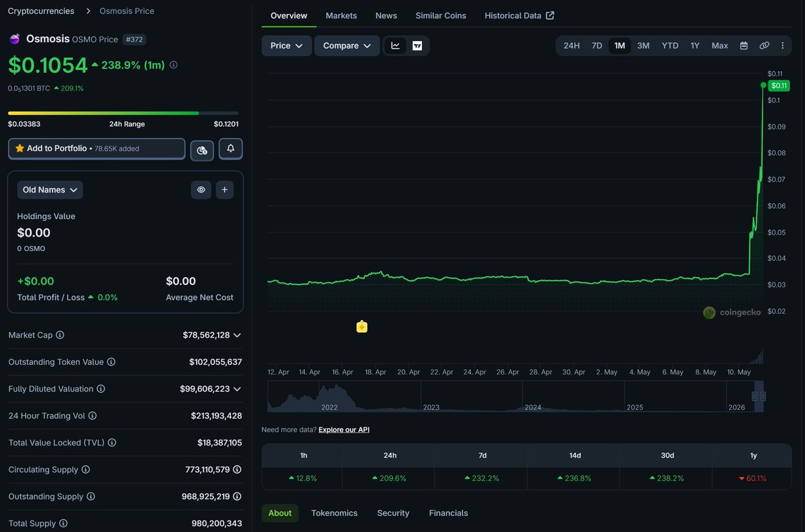Click the info icon next to Outstanding Token Value
Viewport: 805px width, 532px height.
pos(111,362)
